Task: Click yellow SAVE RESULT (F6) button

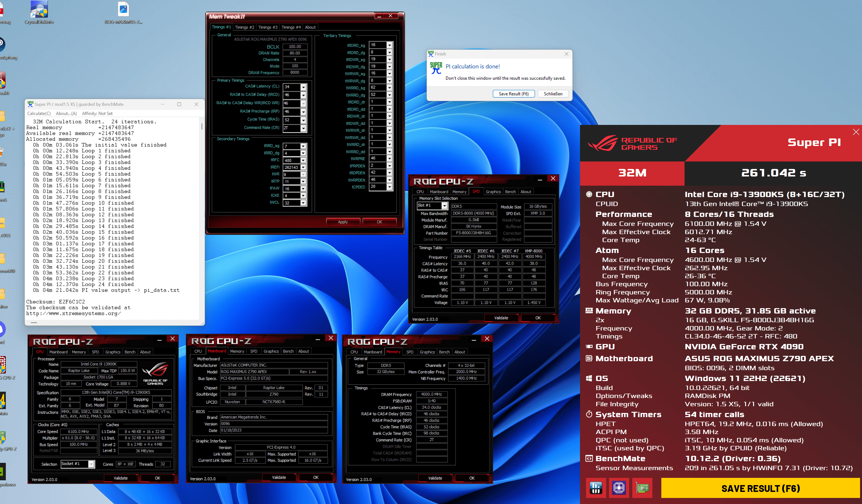Action: coord(760,488)
